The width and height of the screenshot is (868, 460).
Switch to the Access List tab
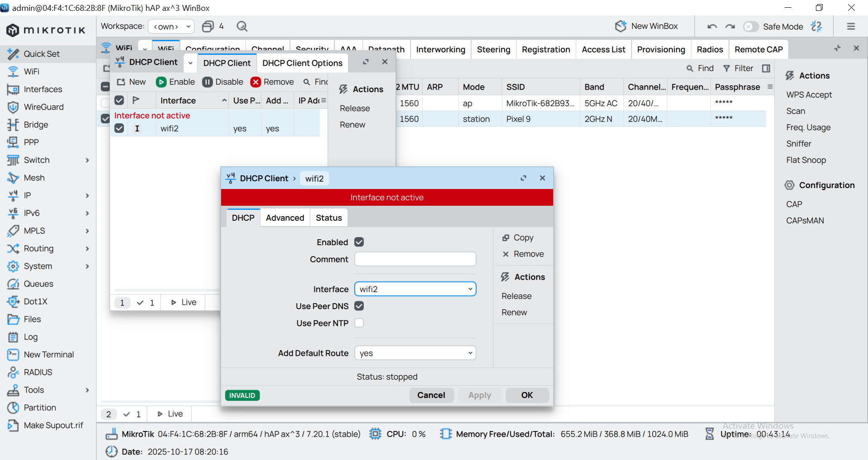point(603,49)
